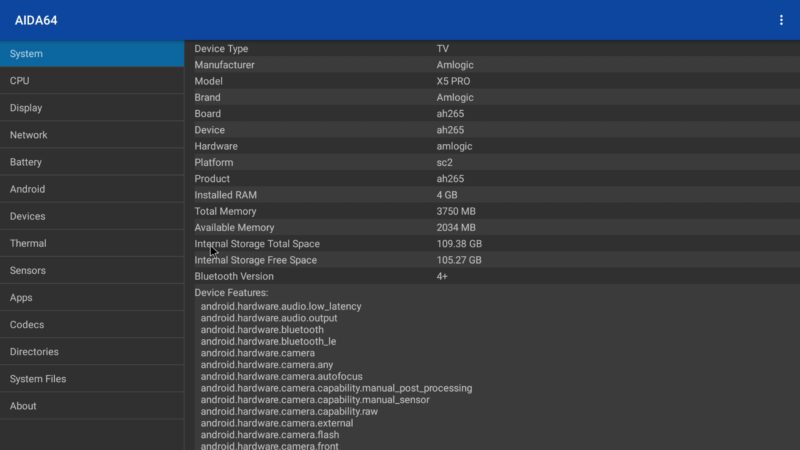The height and width of the screenshot is (450, 800).
Task: Click the amlogic hardware value
Action: [454, 146]
